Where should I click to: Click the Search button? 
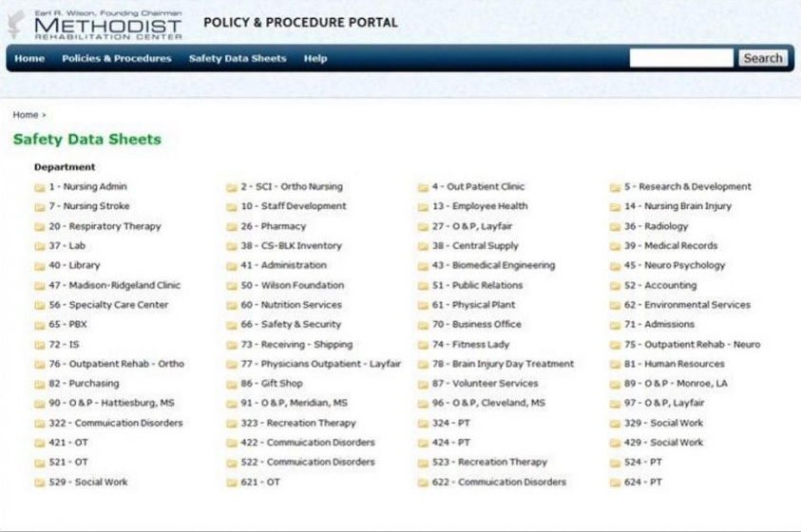coord(763,58)
